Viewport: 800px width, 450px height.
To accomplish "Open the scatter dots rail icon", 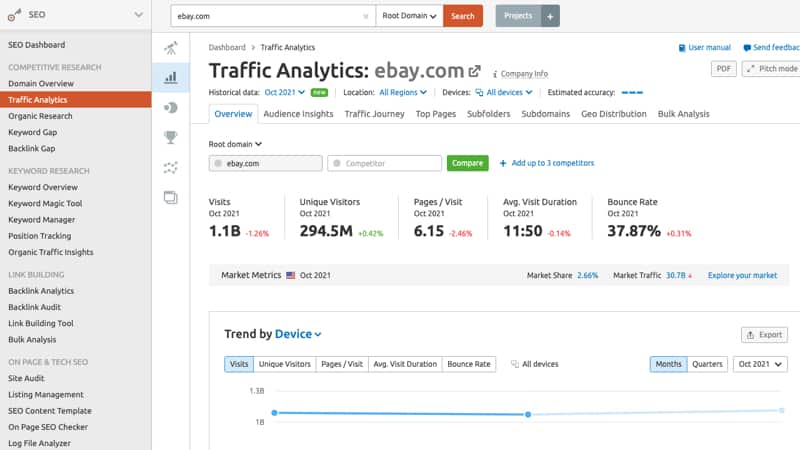I will [171, 167].
